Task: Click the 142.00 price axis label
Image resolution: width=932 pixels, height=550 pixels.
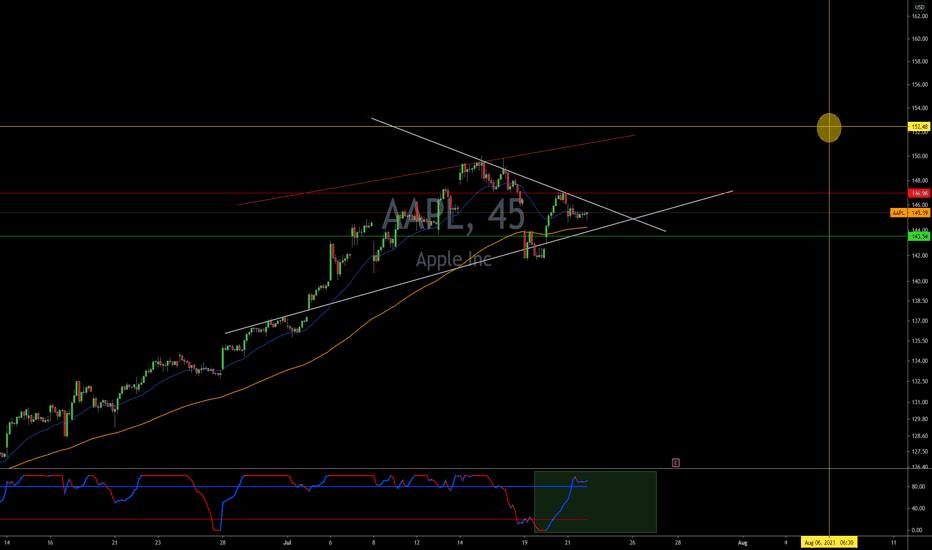Action: [x=920, y=256]
